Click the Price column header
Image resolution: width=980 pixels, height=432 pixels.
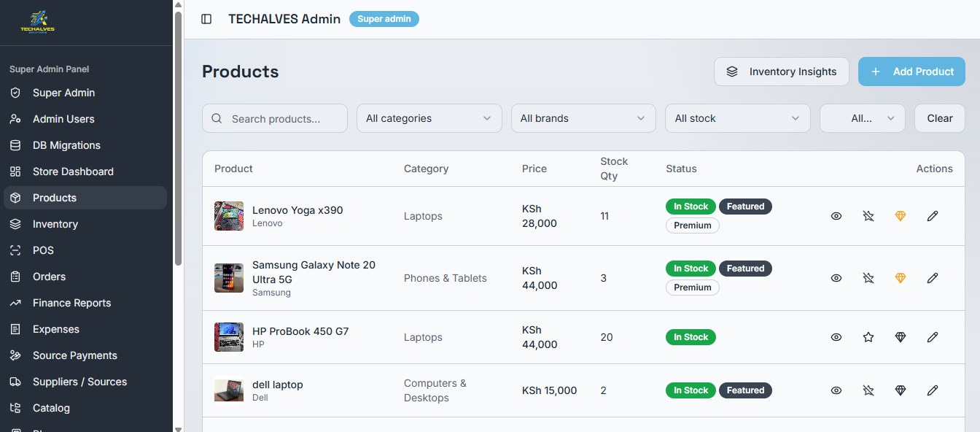(534, 169)
